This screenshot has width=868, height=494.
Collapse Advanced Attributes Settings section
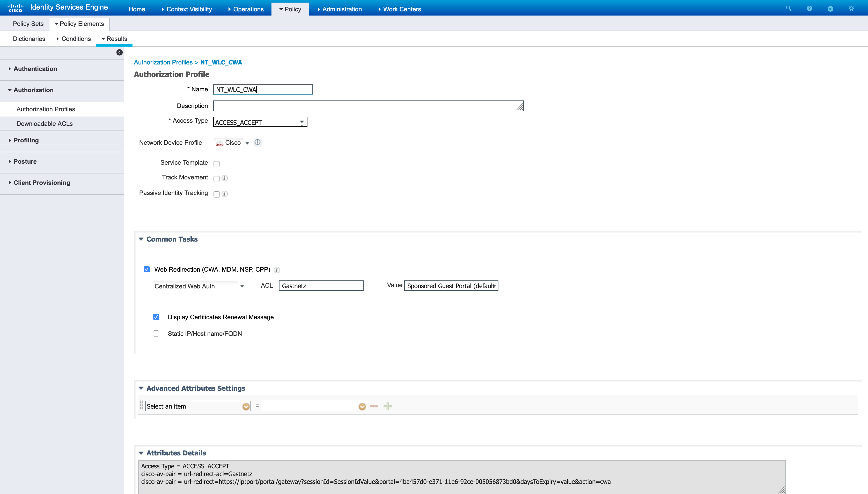coord(141,388)
